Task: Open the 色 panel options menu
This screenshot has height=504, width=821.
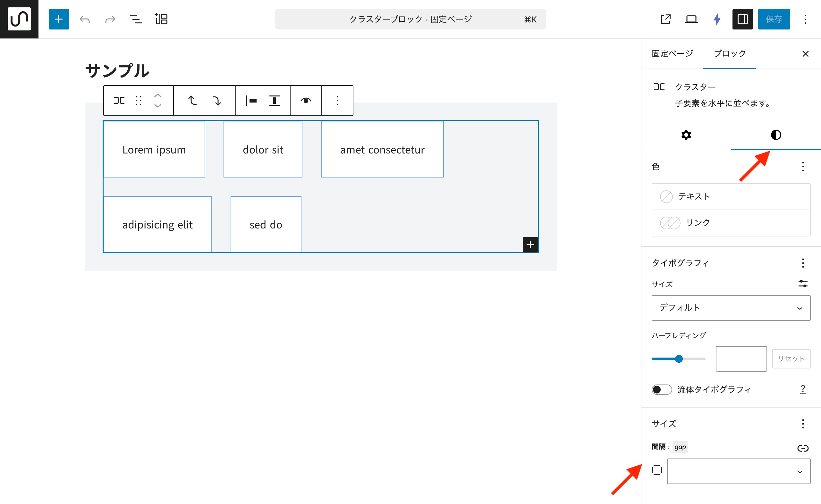Action: tap(803, 166)
